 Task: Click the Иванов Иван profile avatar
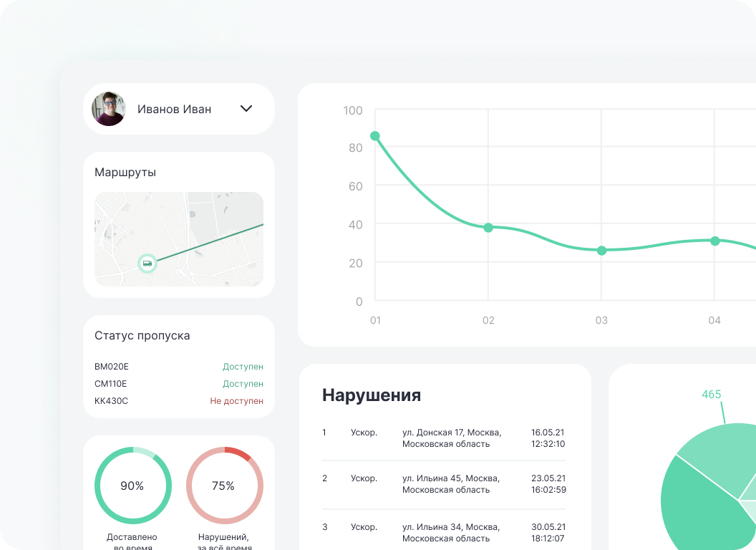tap(109, 109)
